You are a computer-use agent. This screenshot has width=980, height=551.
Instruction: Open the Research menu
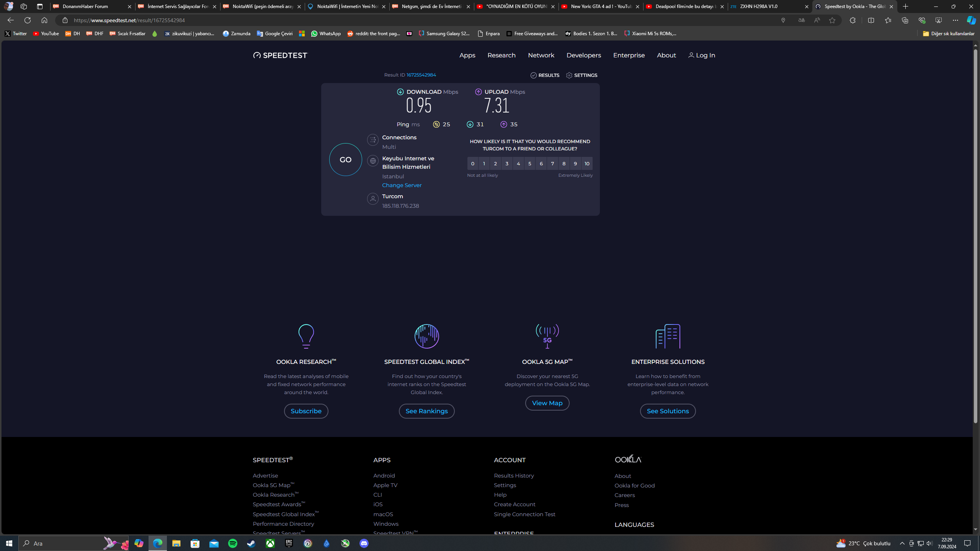click(x=501, y=55)
